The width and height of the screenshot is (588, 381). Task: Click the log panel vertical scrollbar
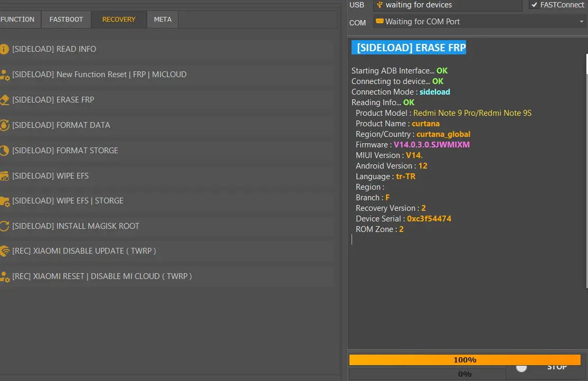[586, 171]
